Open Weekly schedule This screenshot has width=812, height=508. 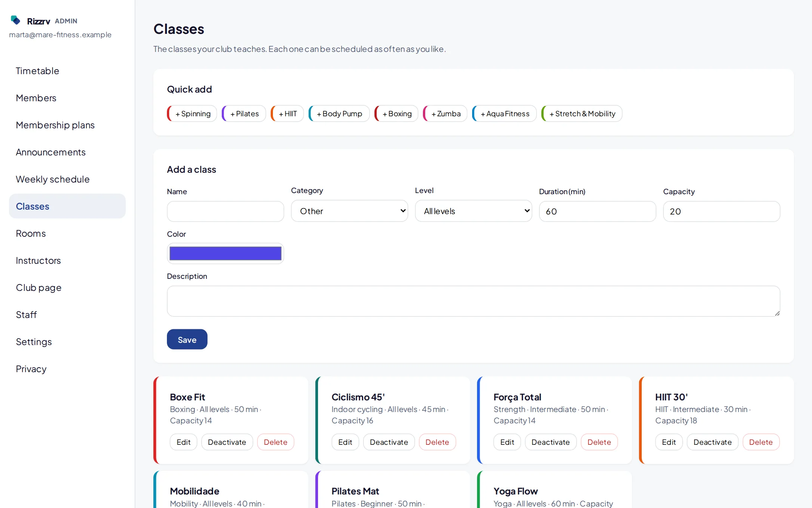tap(67, 179)
